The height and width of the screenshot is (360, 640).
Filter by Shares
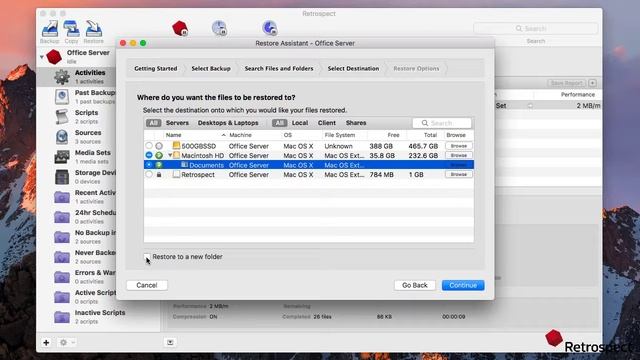pos(356,123)
